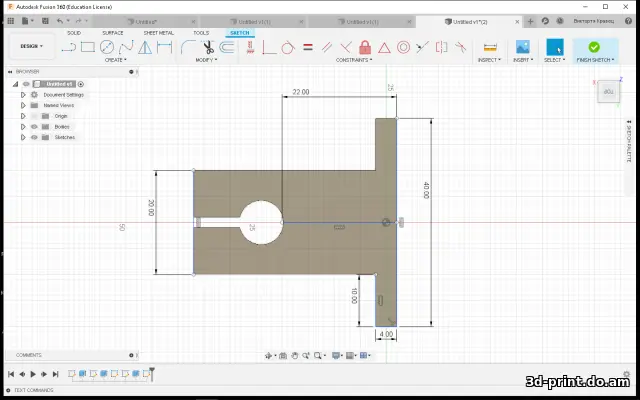The width and height of the screenshot is (640, 400).
Task: Click the Fix/Unfix lock constraint
Action: [x=365, y=47]
